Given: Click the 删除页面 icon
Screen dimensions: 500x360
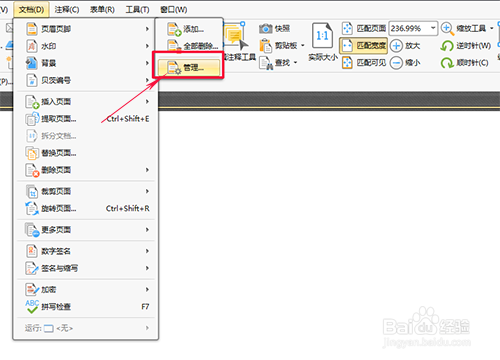Looking at the screenshot, I should point(32,170).
